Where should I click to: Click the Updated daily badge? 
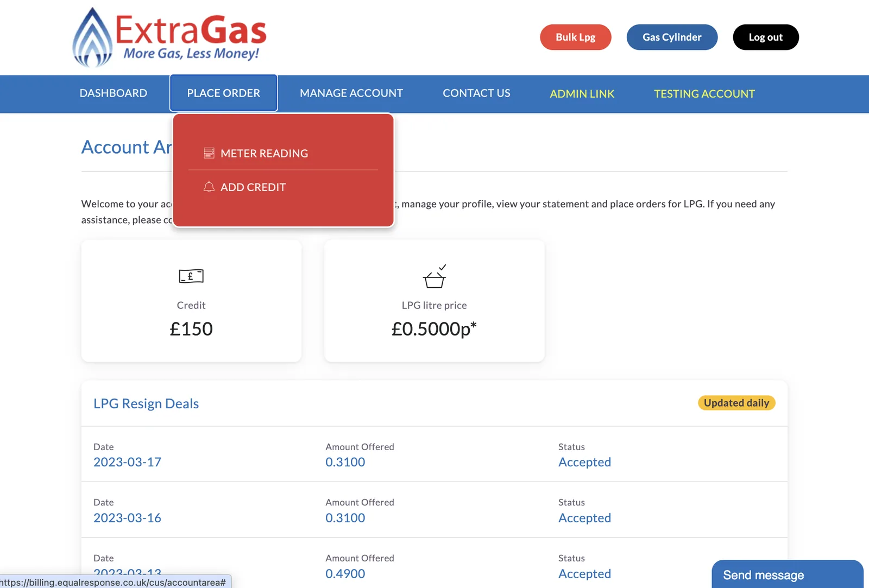736,403
